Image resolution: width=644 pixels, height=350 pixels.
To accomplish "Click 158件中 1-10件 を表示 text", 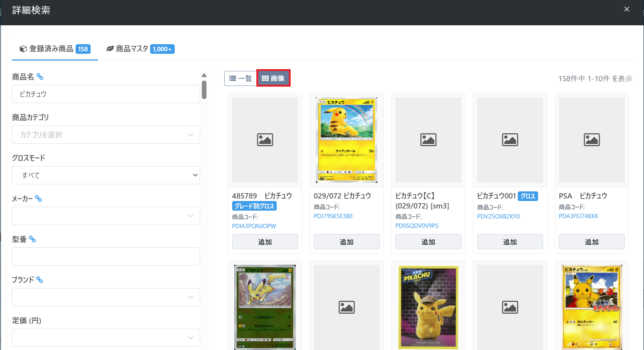I will (x=595, y=78).
